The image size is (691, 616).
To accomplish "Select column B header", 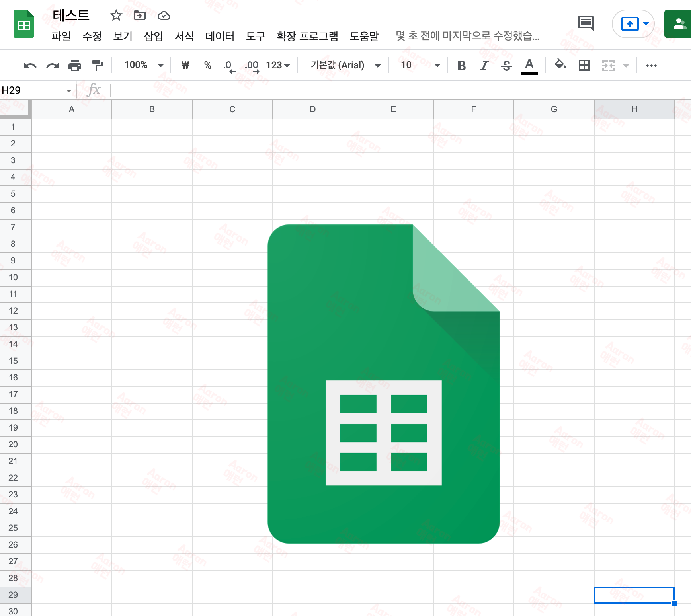I will pos(152,109).
